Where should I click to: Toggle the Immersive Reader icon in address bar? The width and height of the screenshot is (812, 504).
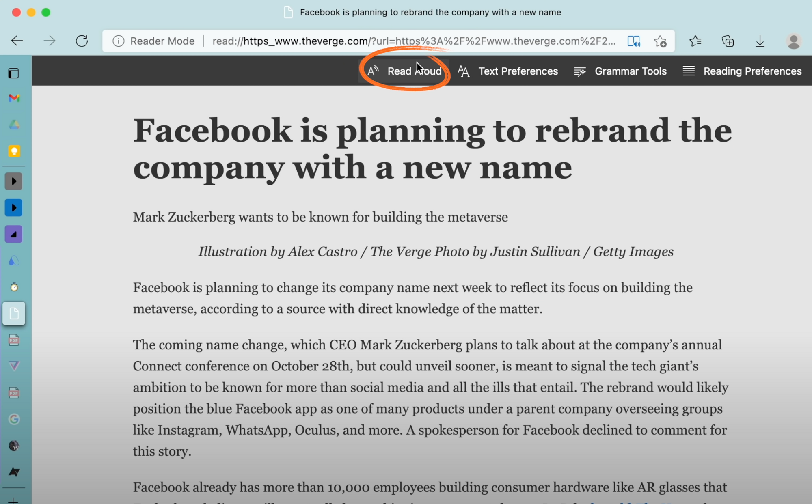pos(633,41)
